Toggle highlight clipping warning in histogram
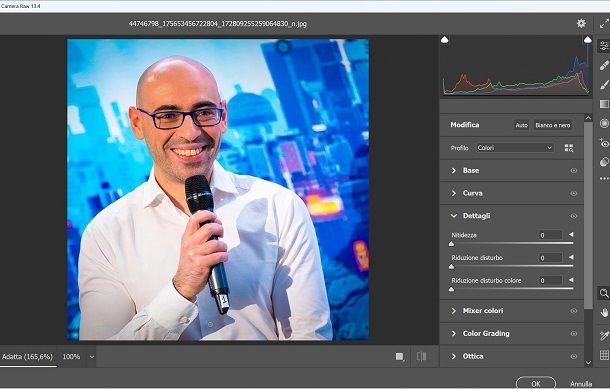The height and width of the screenshot is (389, 610). [x=587, y=40]
